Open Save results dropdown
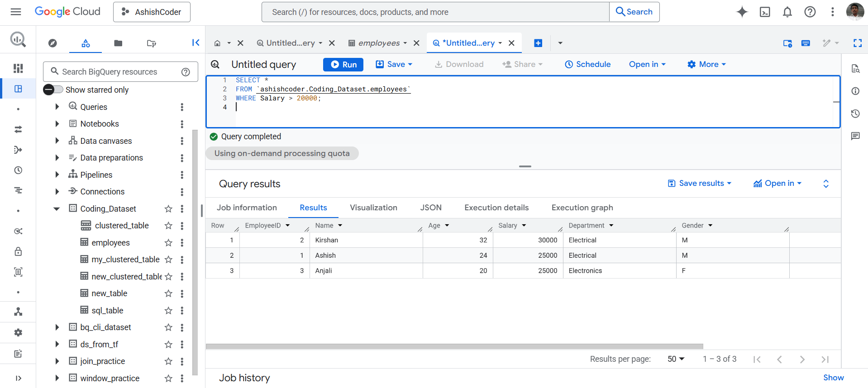The image size is (868, 388). tap(700, 183)
